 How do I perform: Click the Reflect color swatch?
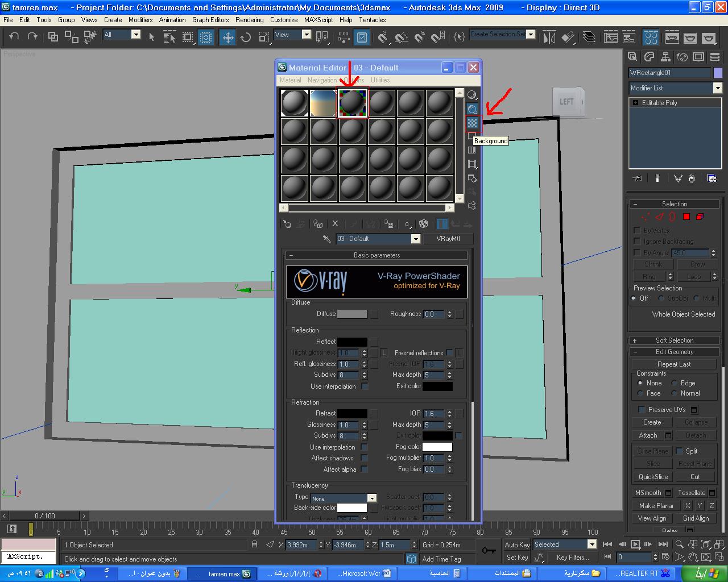tap(351, 342)
